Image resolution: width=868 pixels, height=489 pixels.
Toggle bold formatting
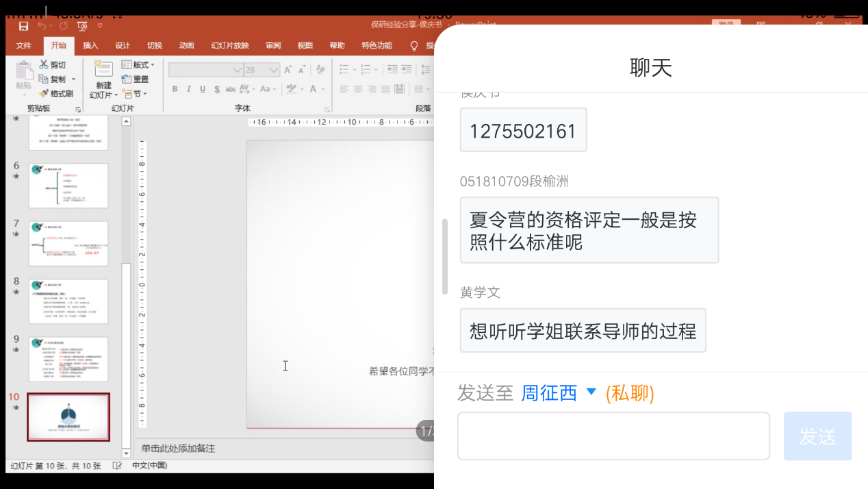point(175,89)
